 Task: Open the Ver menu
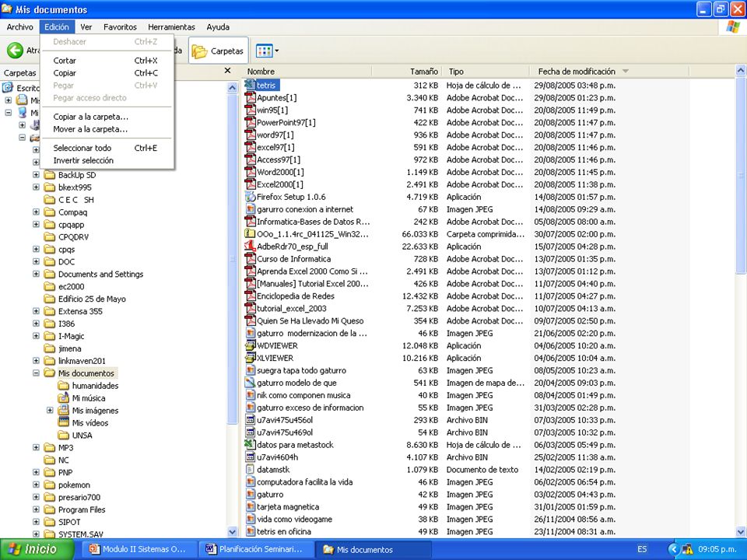(x=86, y=27)
